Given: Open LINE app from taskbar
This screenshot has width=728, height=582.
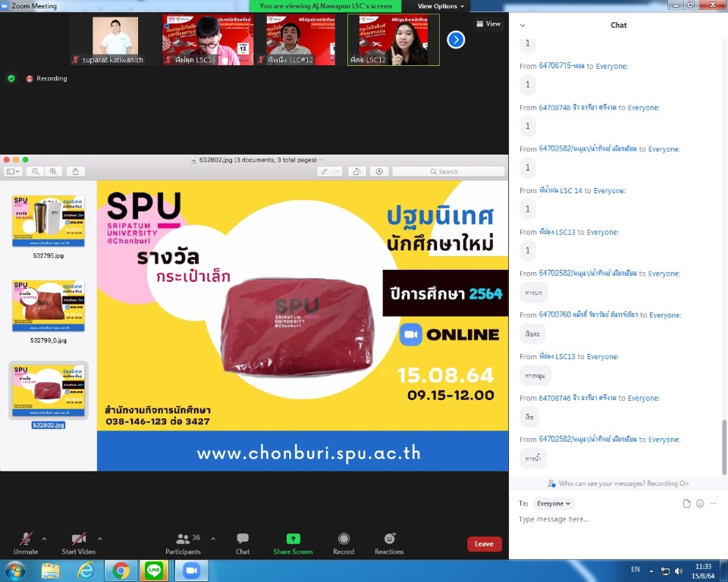Looking at the screenshot, I should 154,571.
